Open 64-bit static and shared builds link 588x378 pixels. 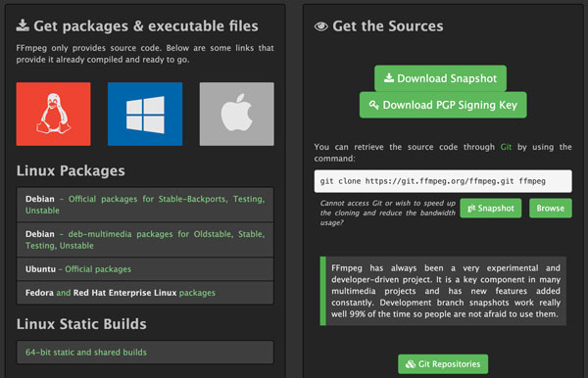(86, 353)
